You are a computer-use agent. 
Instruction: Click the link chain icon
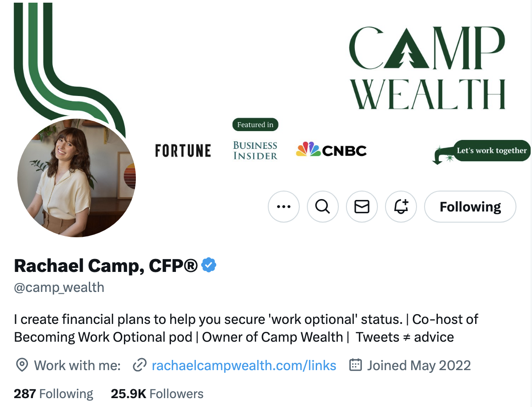(139, 365)
